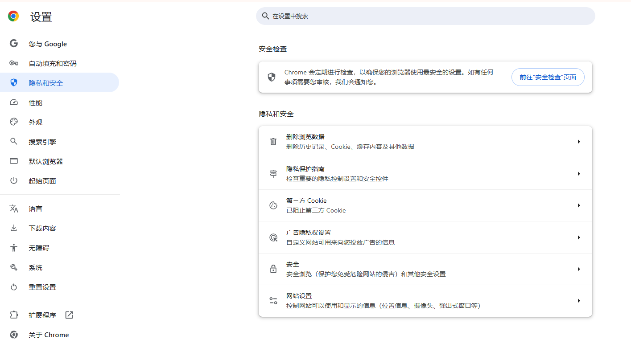
Task: Click the search magnifier in settings search bar
Action: (x=265, y=16)
